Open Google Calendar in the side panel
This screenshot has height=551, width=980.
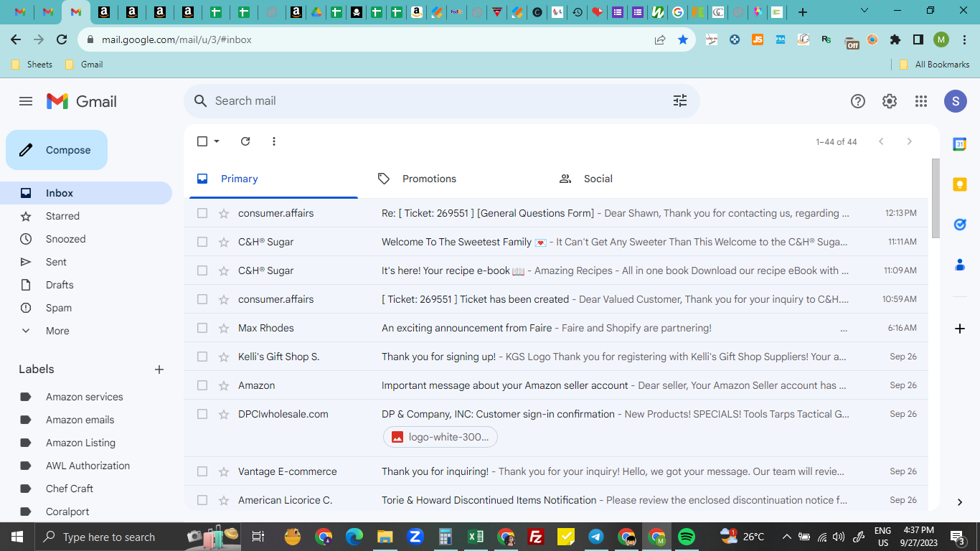click(960, 144)
